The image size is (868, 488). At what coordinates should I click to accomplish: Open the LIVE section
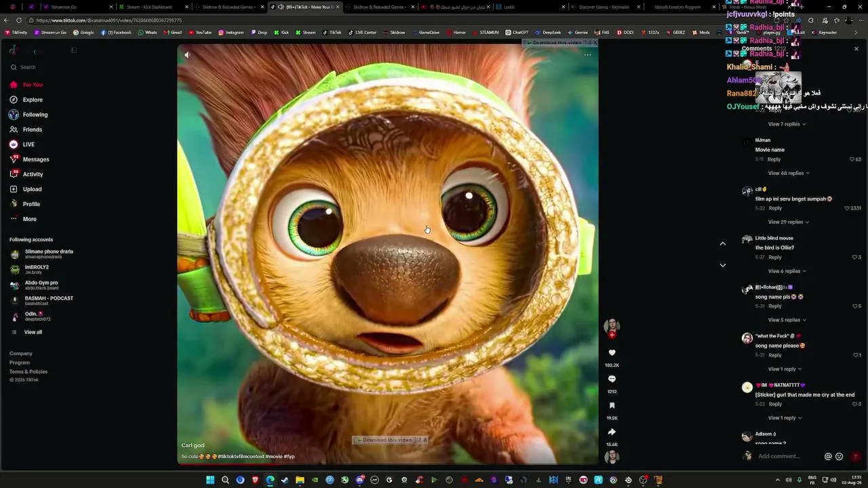pos(22,144)
